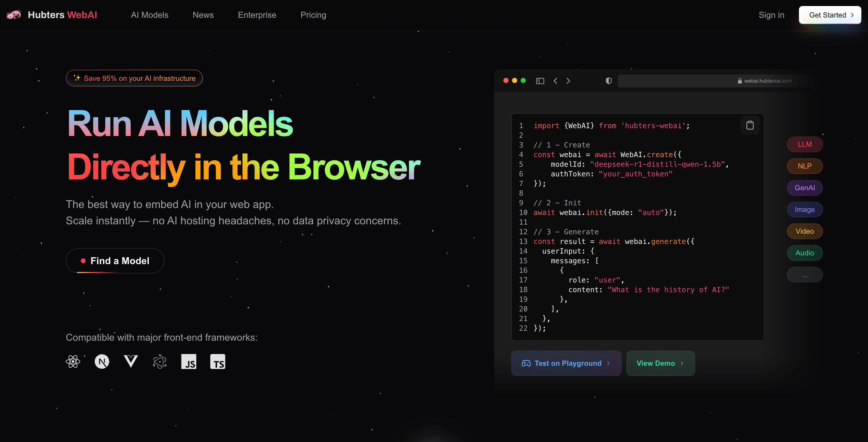868x442 pixels.
Task: Select the GenAI category pill
Action: click(804, 188)
